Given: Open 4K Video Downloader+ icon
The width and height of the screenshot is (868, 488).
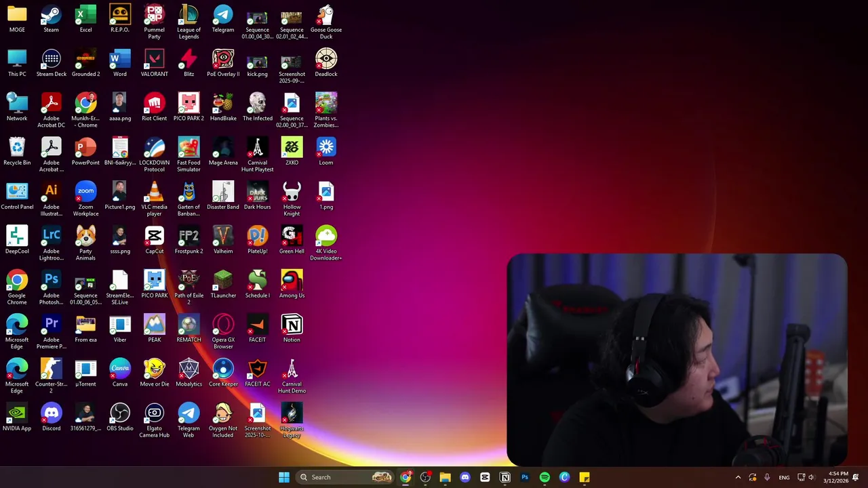Looking at the screenshot, I should [325, 243].
